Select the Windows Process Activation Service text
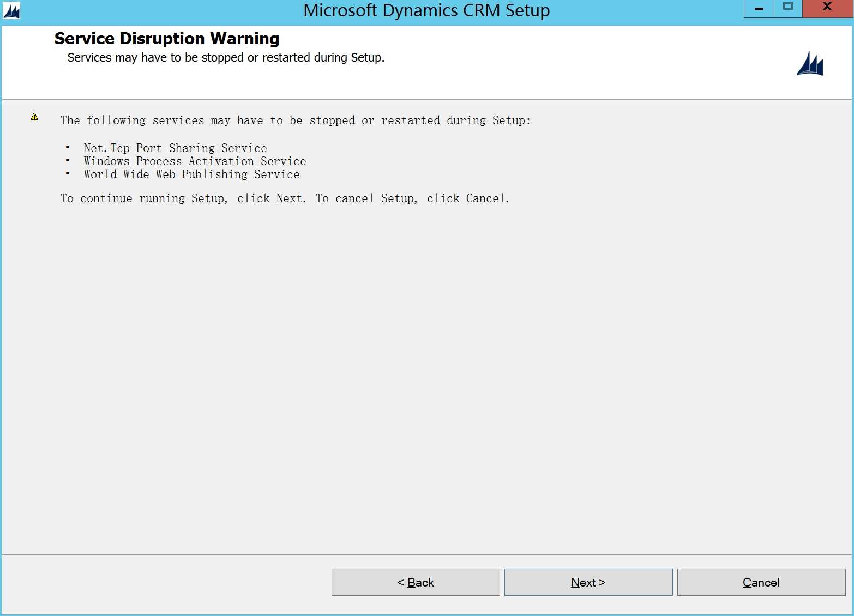 pos(195,161)
